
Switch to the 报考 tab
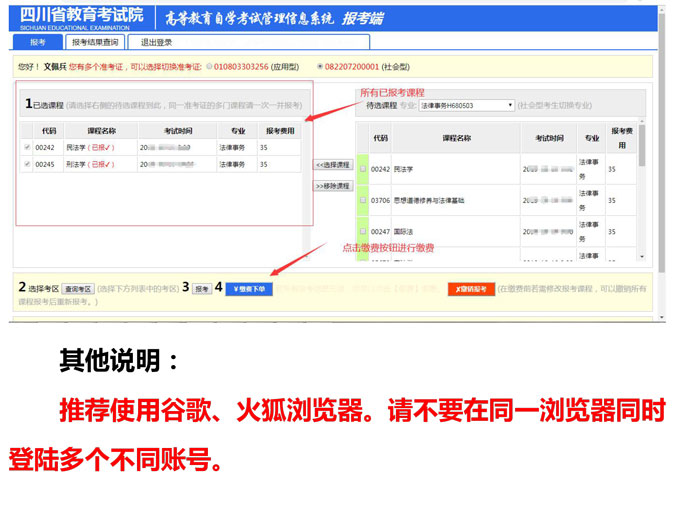[38, 42]
